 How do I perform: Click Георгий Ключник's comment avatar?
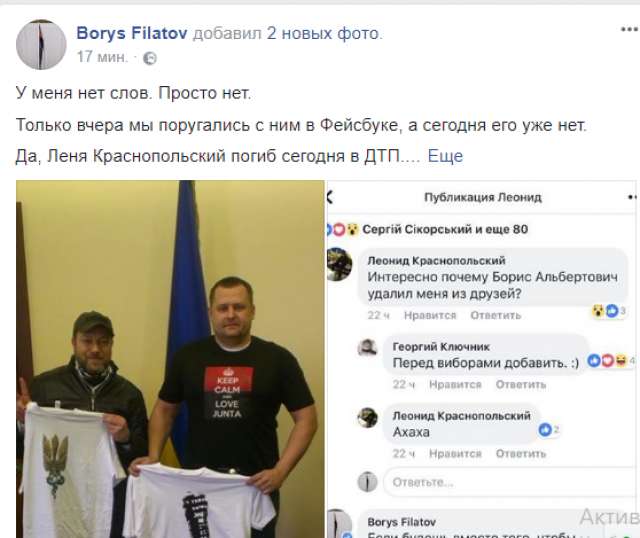coord(367,347)
